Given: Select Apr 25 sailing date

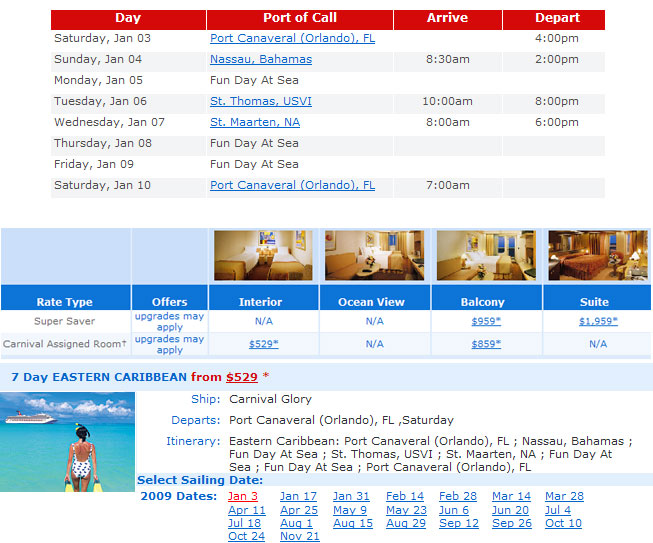Looking at the screenshot, I should [299, 510].
